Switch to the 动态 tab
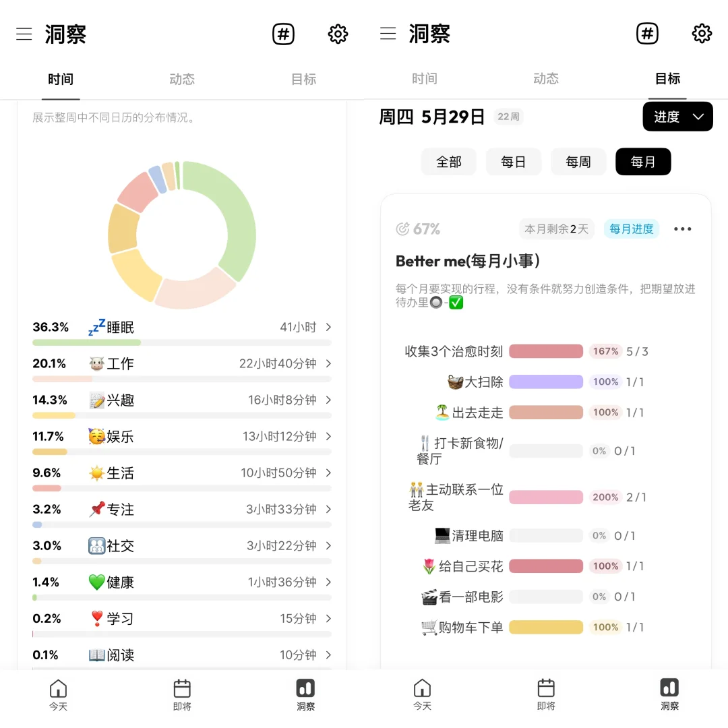Viewport: 728px width, 728px height. pyautogui.click(x=181, y=79)
